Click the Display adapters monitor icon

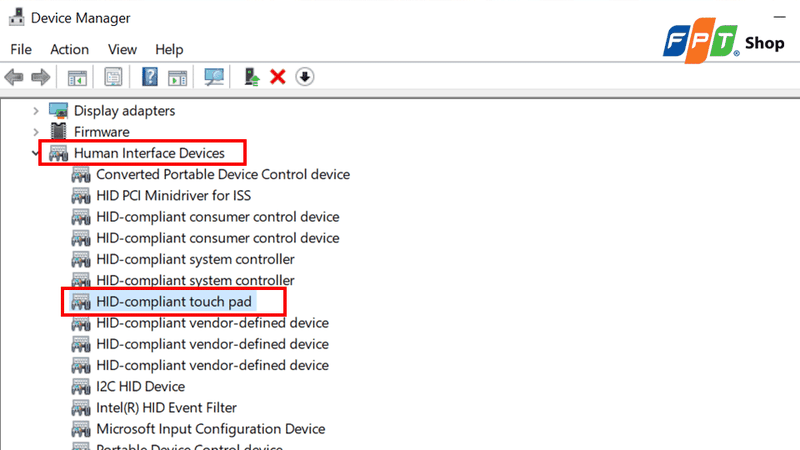point(58,111)
